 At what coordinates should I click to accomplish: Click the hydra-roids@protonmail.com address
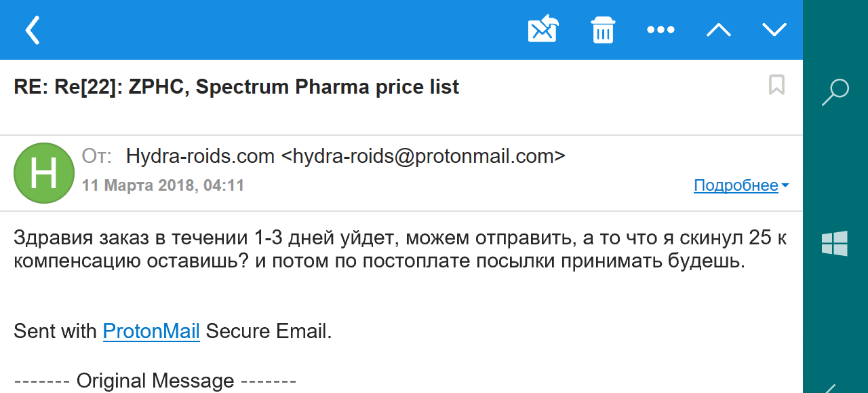click(423, 156)
